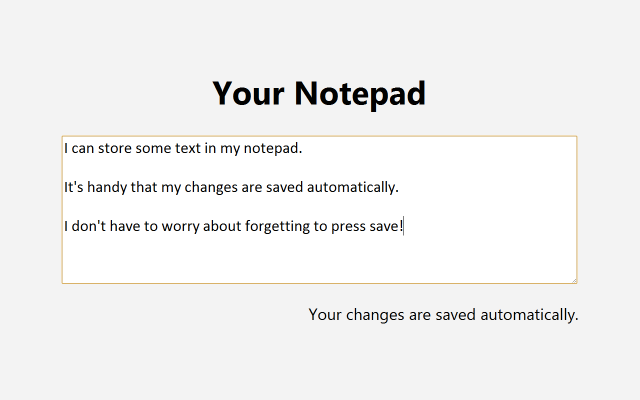Click the "Your Notepad" heading

(319, 93)
